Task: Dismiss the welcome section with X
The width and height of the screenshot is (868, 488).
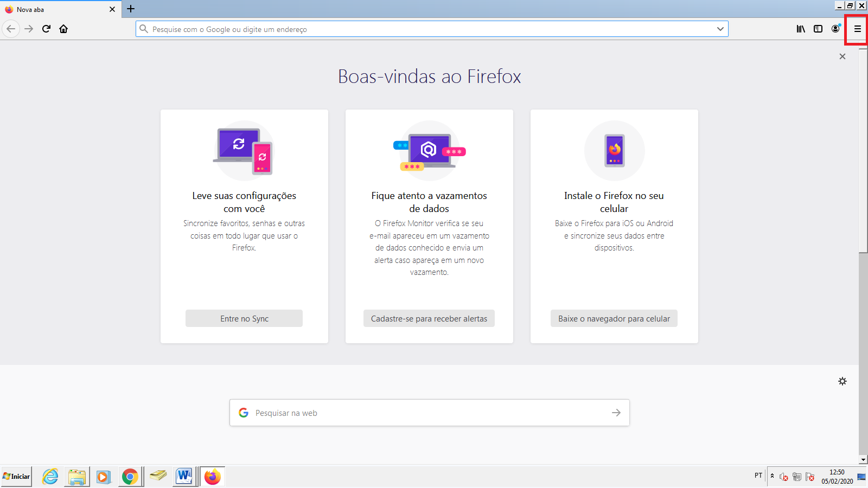Action: pos(843,56)
